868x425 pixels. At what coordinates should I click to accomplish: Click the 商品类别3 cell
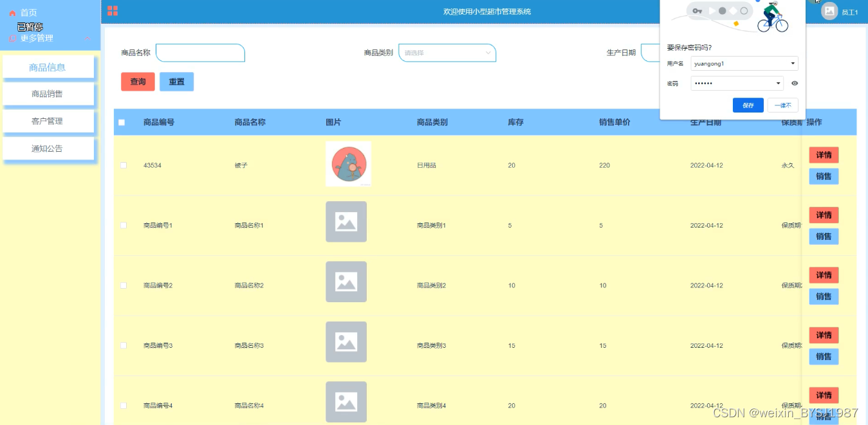pyautogui.click(x=431, y=346)
